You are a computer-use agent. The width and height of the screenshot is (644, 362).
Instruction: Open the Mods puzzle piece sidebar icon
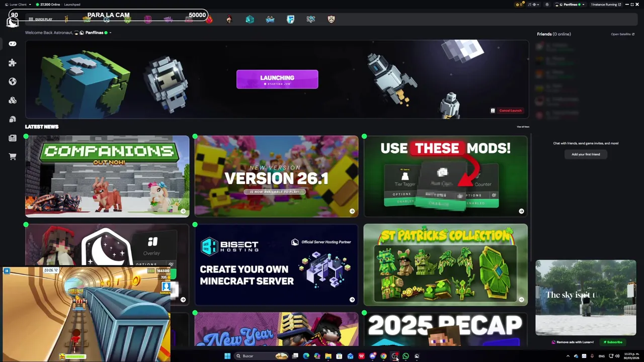pos(13,63)
